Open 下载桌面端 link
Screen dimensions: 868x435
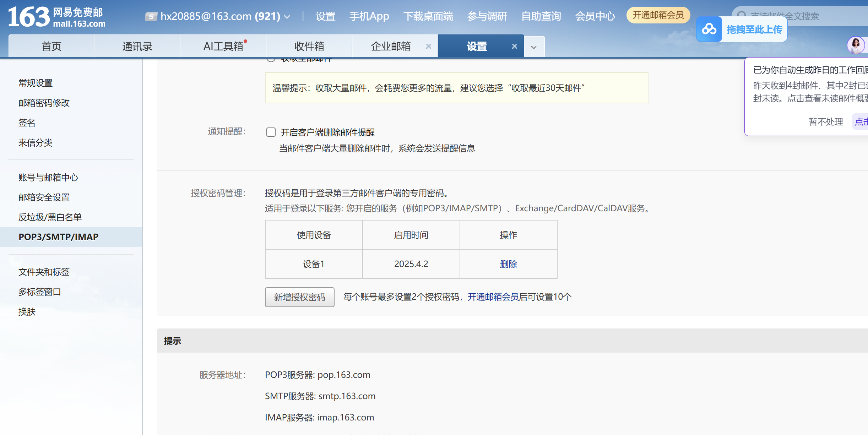click(x=428, y=16)
